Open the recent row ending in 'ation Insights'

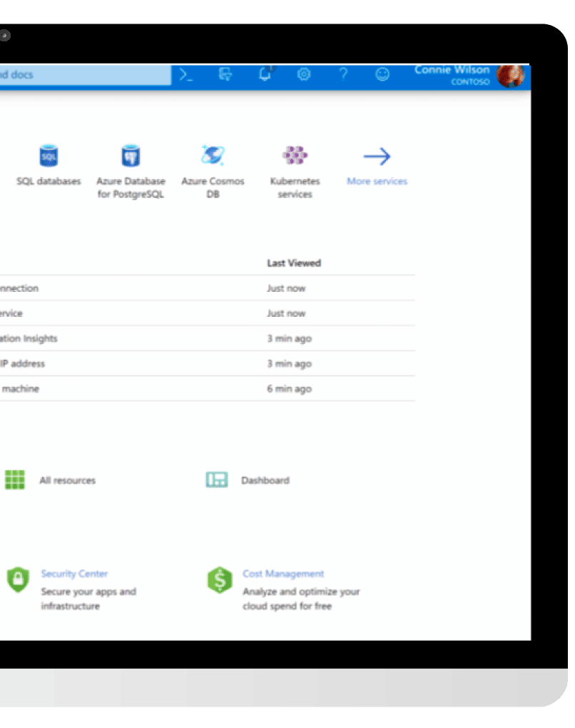(208, 338)
